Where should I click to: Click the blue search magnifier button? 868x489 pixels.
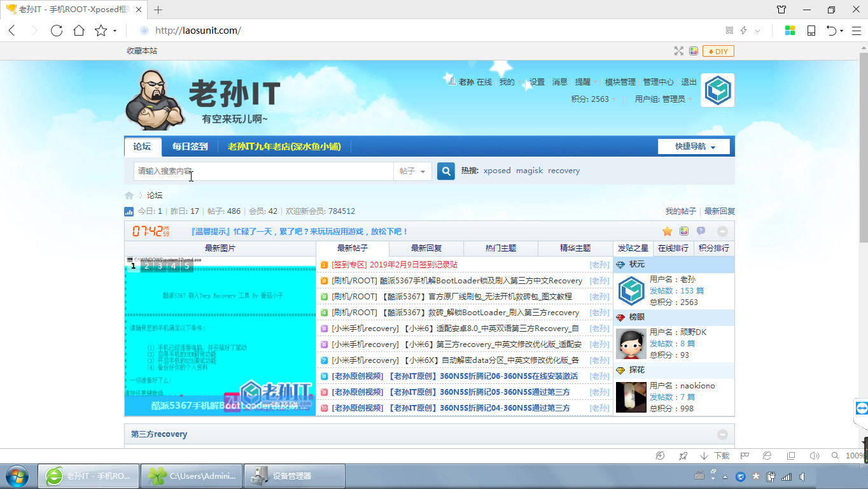pos(446,171)
